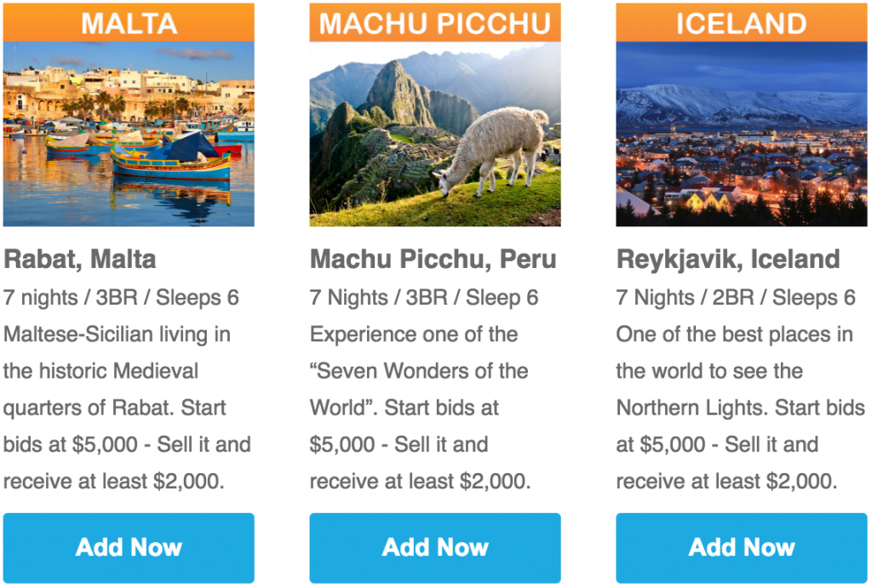Click the 7 nights / 3BR / Sleeps 6 line
Screen dimensions: 872x588
[x=121, y=297]
